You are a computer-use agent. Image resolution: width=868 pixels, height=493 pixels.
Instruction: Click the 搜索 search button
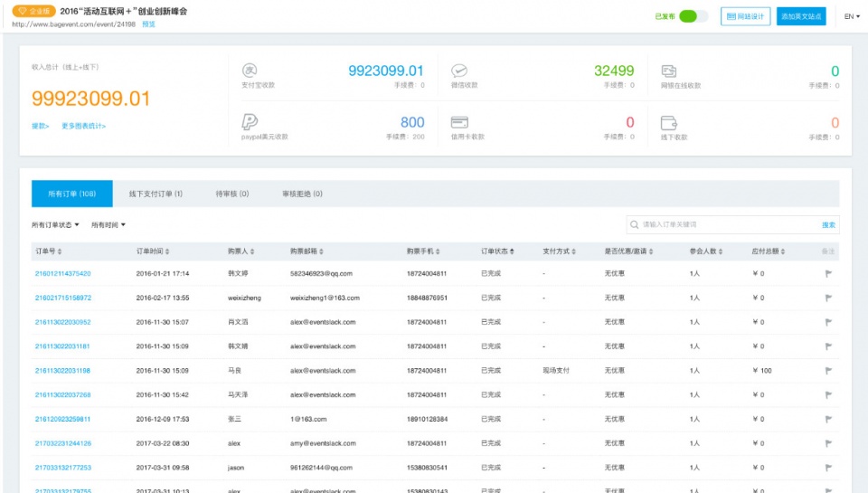click(829, 225)
